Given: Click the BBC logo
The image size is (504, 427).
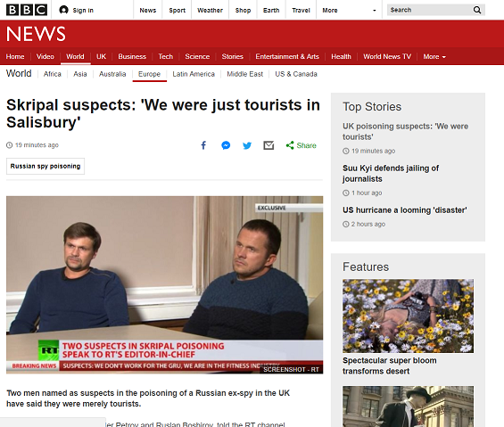Looking at the screenshot, I should [27, 10].
